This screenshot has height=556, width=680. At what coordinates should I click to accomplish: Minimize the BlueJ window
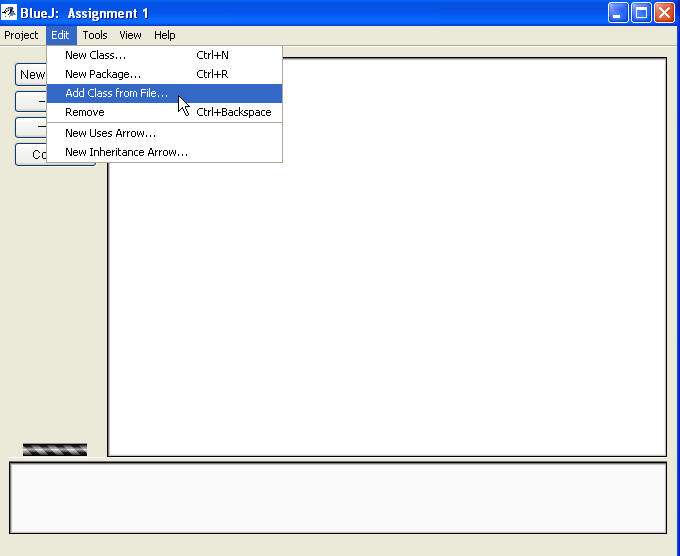pyautogui.click(x=619, y=13)
